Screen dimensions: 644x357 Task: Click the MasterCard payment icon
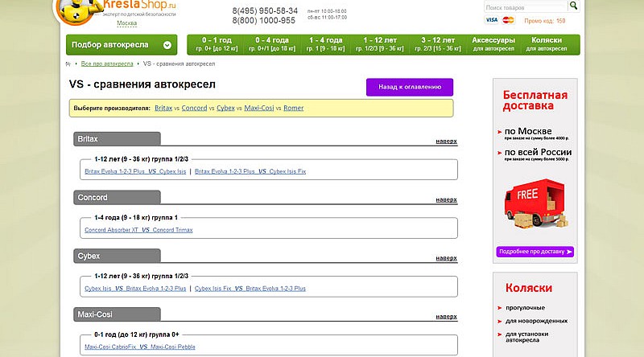click(507, 20)
